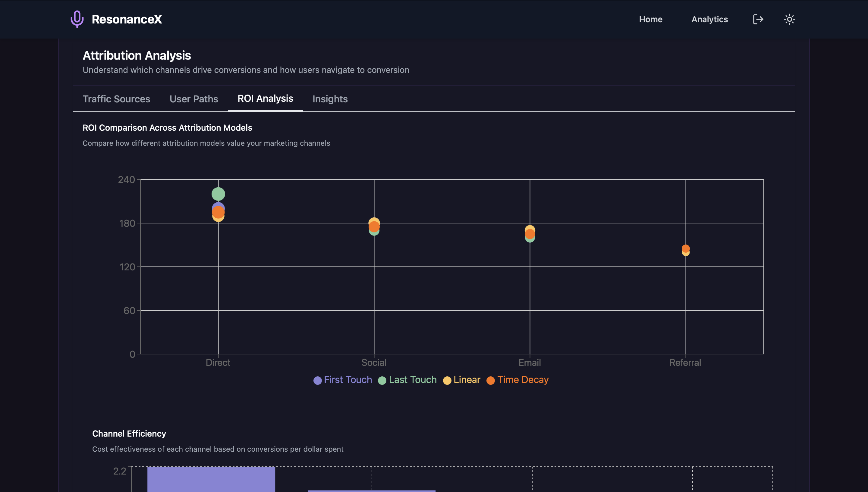Click the ResonanceX brand name

[x=127, y=19]
